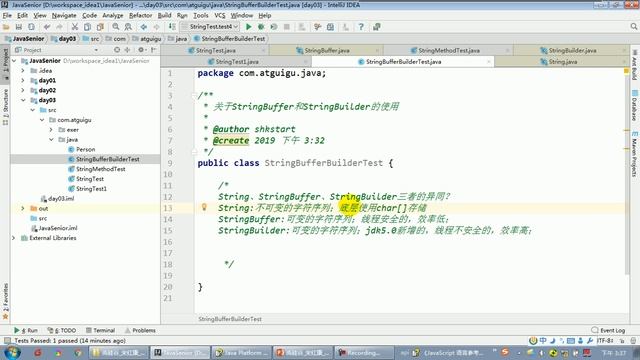The height and width of the screenshot is (360, 640).
Task: Open the File menu
Action: [7, 16]
